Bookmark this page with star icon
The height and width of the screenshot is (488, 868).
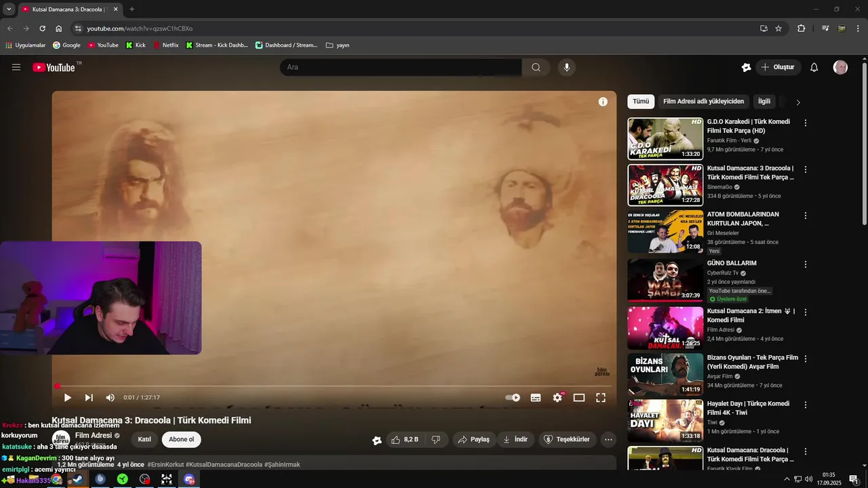pyautogui.click(x=778, y=28)
